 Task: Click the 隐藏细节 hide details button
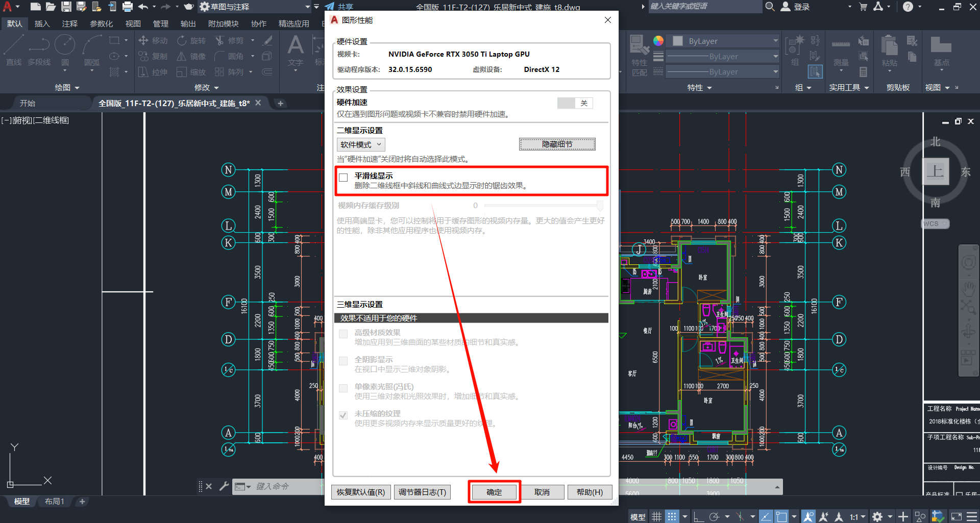click(x=557, y=144)
